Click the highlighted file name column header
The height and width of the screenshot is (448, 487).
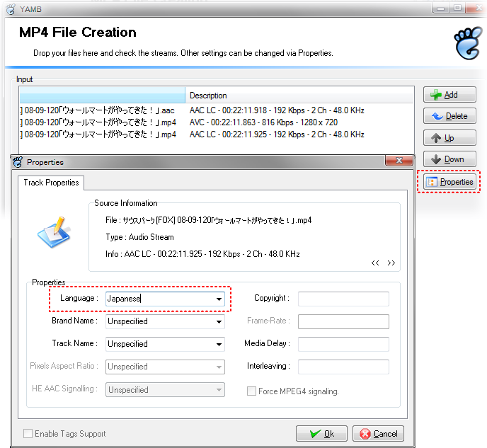102,96
